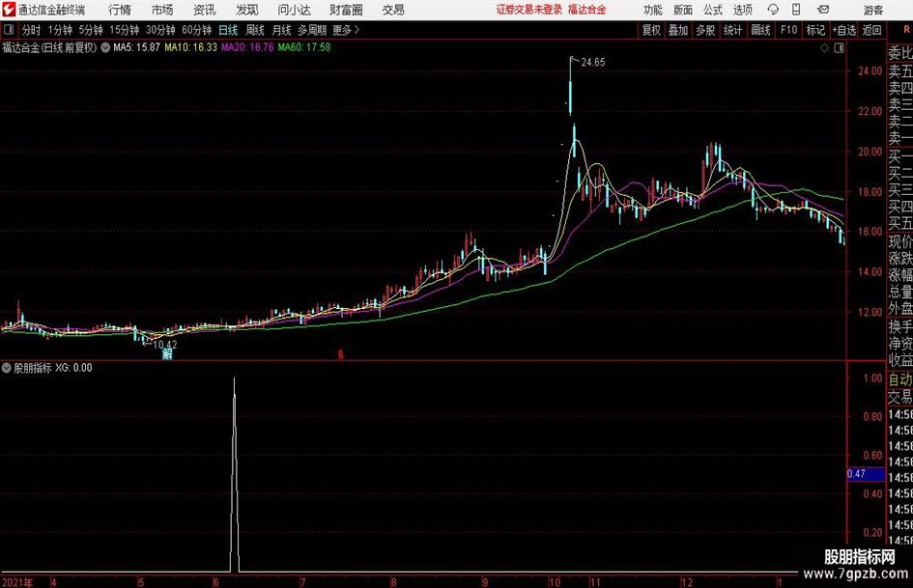Screen dimensions: 913x588
Task: Click the red $ marker on price axis
Action: click(341, 354)
